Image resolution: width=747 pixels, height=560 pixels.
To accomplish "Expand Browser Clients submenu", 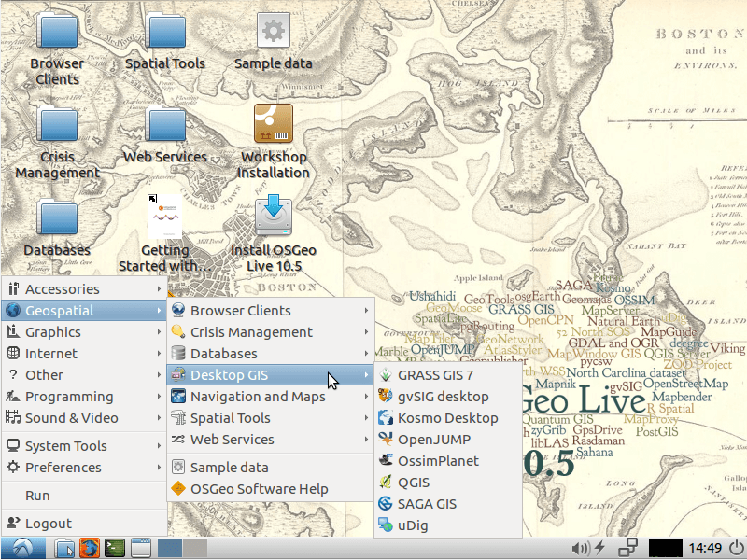I will click(x=270, y=311).
